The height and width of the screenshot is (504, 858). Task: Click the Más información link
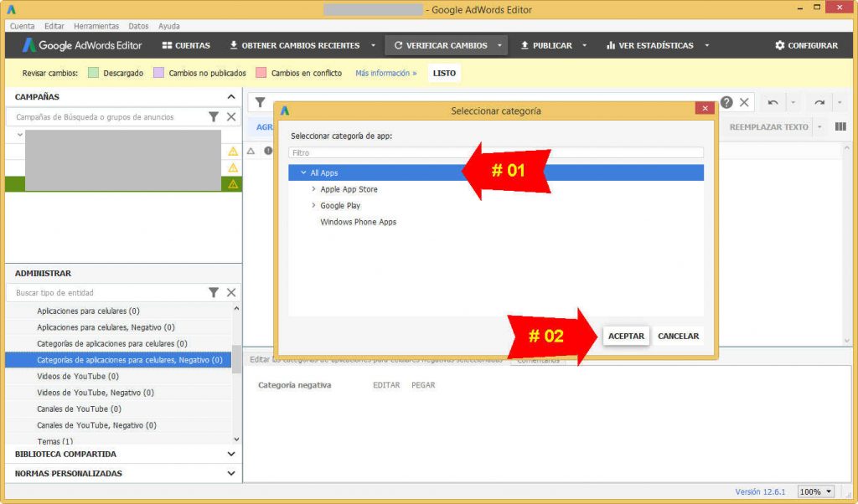tap(385, 73)
